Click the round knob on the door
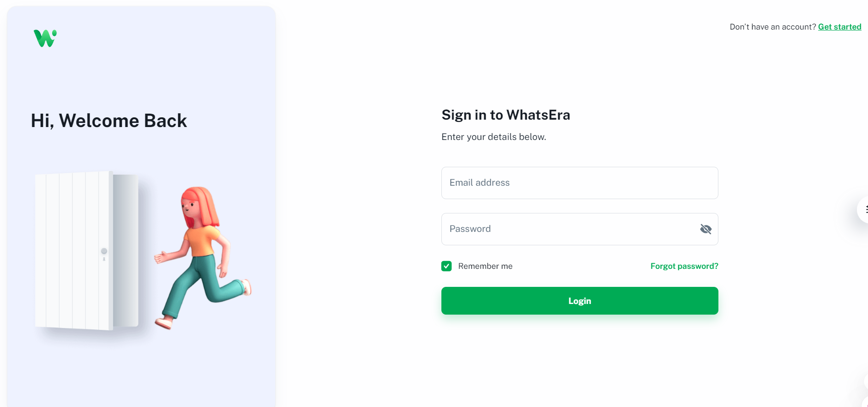 pos(104,251)
